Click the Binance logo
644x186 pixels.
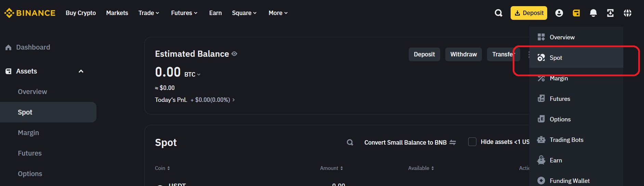30,13
